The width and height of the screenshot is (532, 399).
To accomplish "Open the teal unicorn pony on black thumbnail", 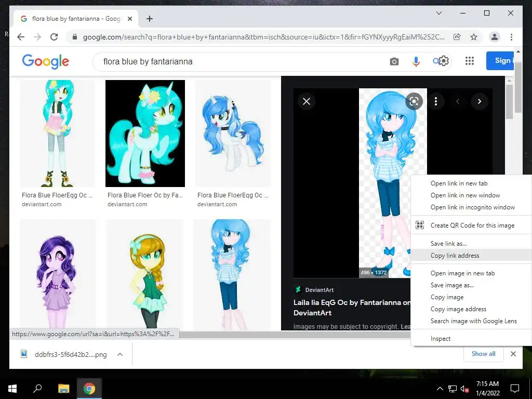I will click(145, 134).
